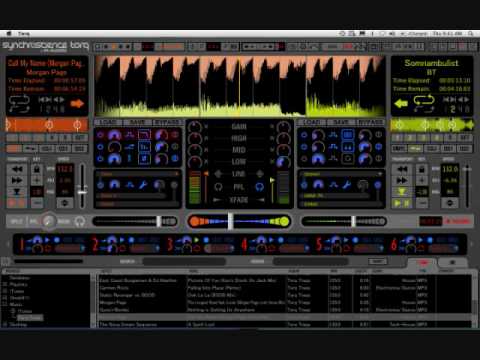
Task: Click the SAVE button above right effects rack
Action: pyautogui.click(x=341, y=122)
